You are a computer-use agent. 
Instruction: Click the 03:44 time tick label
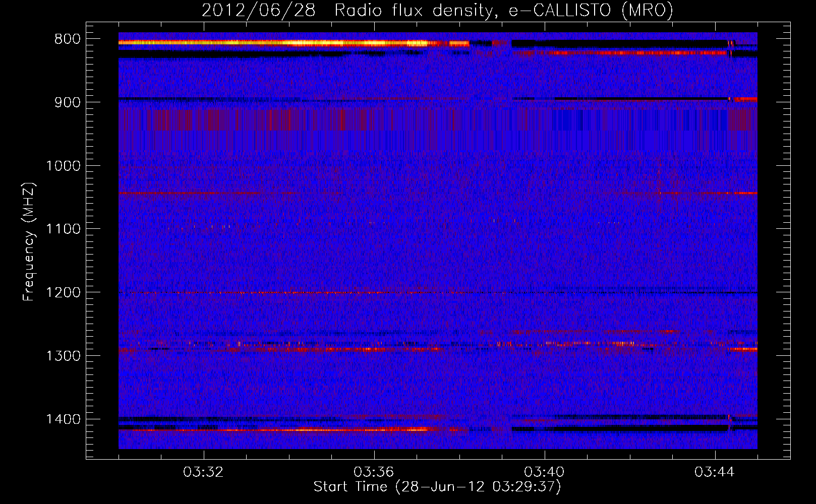[x=715, y=472]
